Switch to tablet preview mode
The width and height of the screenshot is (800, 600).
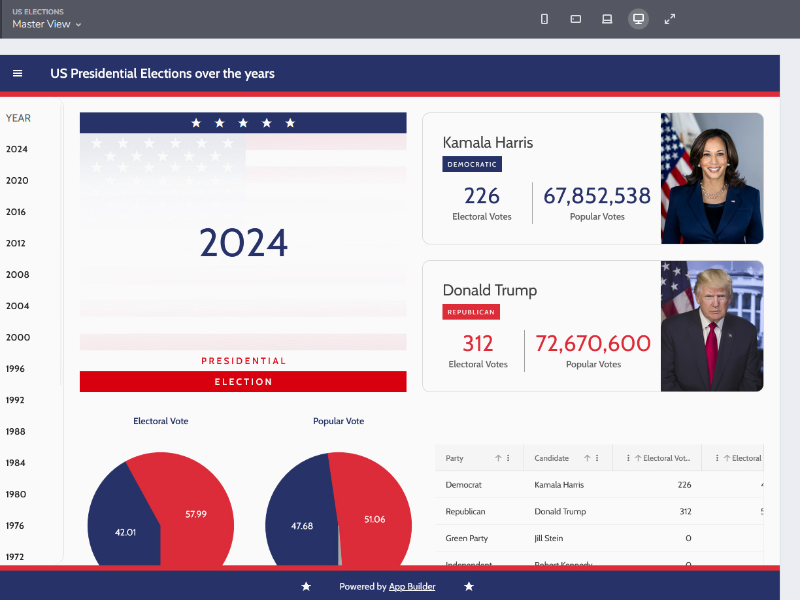576,19
